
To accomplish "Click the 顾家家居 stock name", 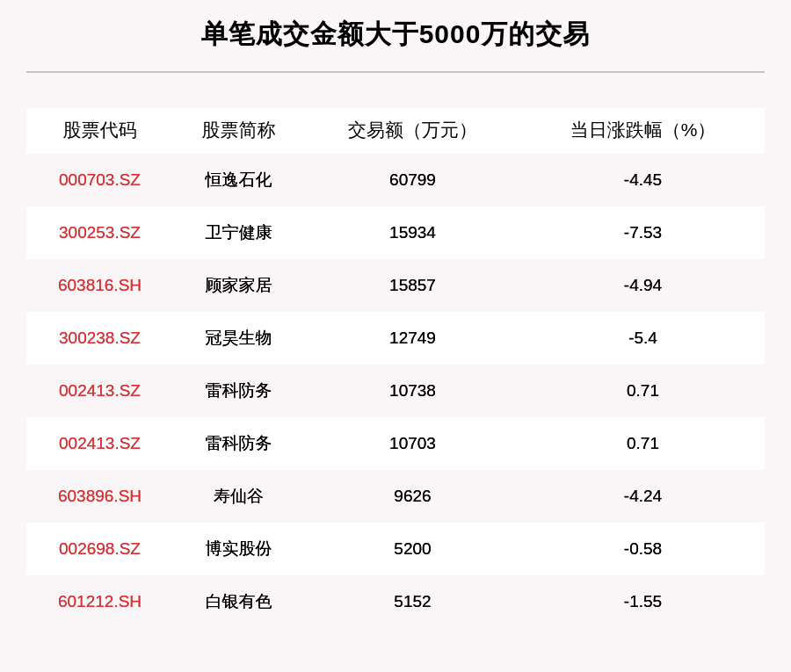I will 237,285.
